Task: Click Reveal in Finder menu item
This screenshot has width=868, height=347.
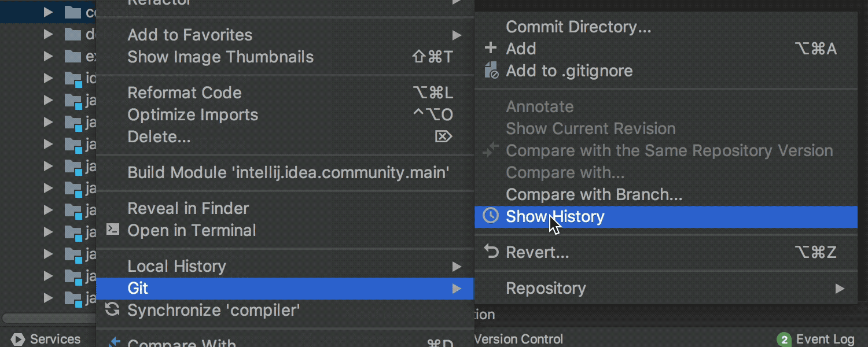Action: pos(188,208)
